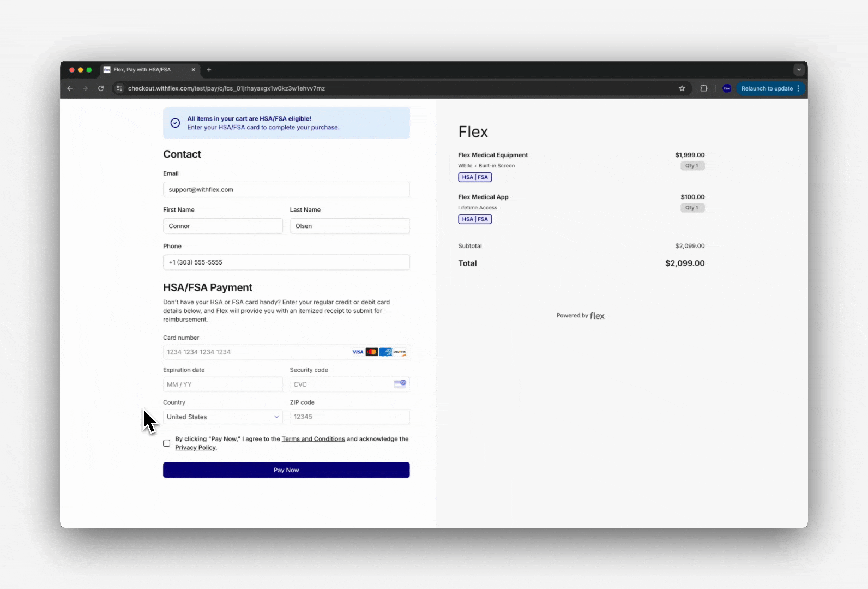Open site information icon in address bar
868x589 pixels.
(x=119, y=88)
